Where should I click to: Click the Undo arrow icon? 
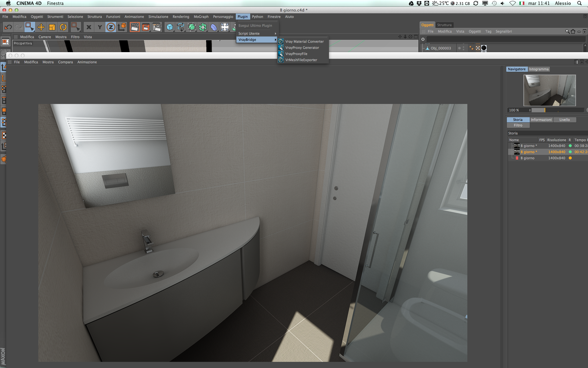[x=8, y=27]
